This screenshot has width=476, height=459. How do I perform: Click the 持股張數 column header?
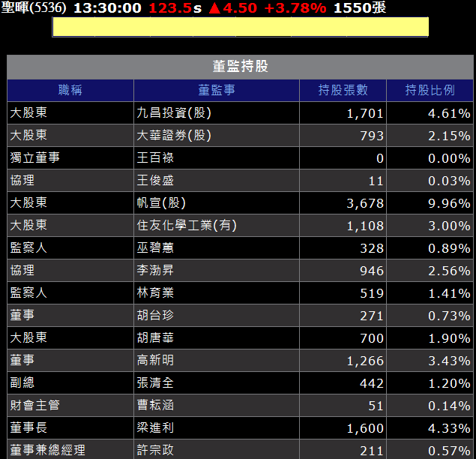[343, 90]
